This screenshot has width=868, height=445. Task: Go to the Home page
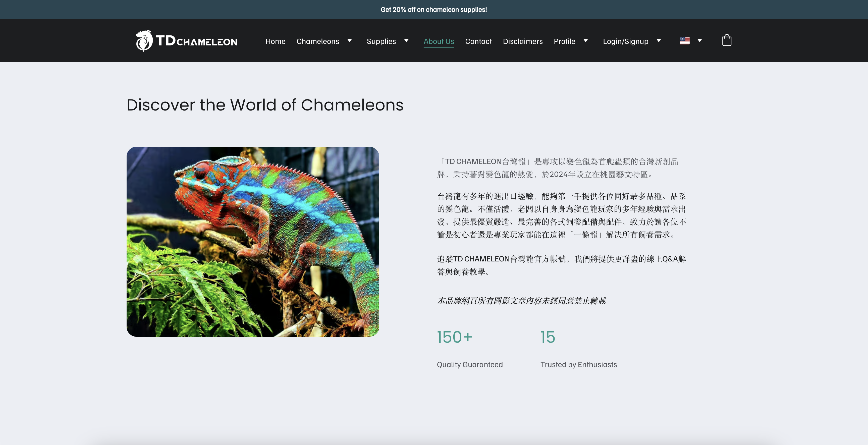pos(275,41)
